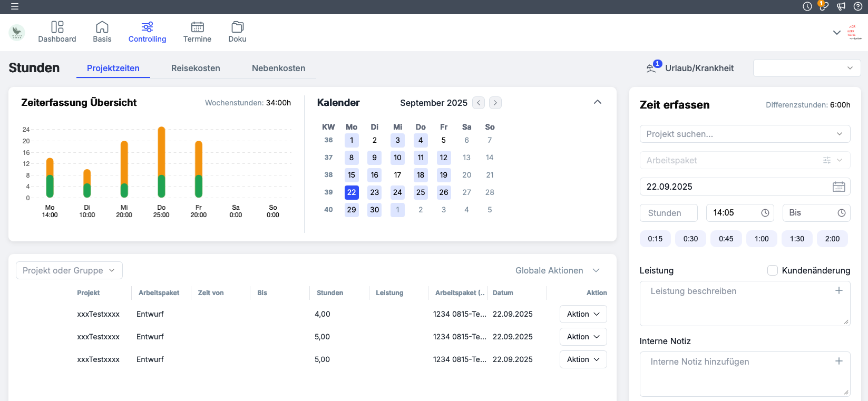Image resolution: width=868 pixels, height=401 pixels.
Task: Open date picker calendar icon
Action: pos(838,187)
